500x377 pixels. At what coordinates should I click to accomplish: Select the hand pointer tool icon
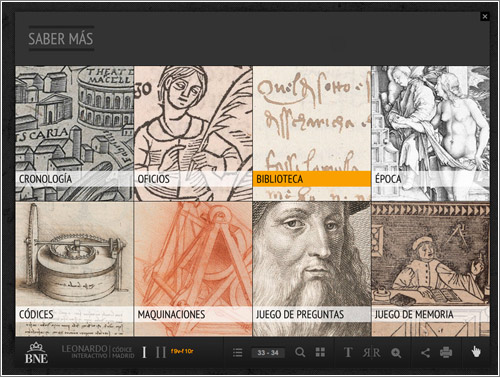click(476, 352)
